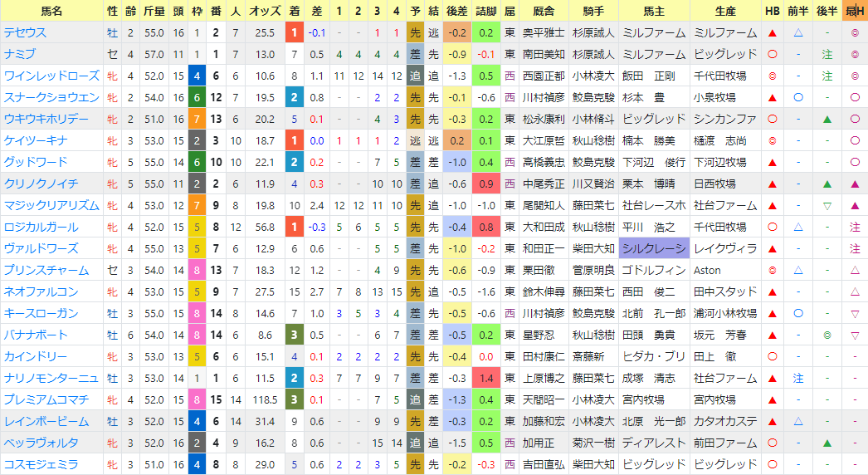The width and height of the screenshot is (868, 475).
Task: Open the バナナボート horse page
Action: coord(36,335)
